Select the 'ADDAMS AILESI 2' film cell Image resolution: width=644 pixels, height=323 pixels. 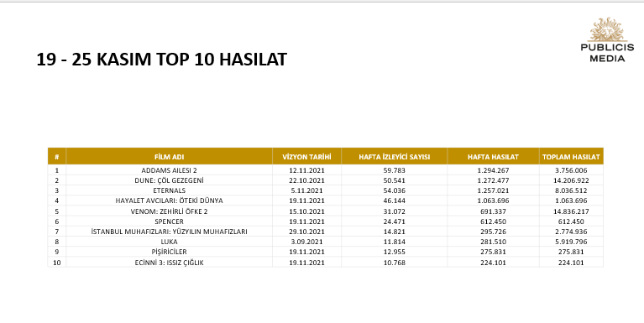pos(170,170)
